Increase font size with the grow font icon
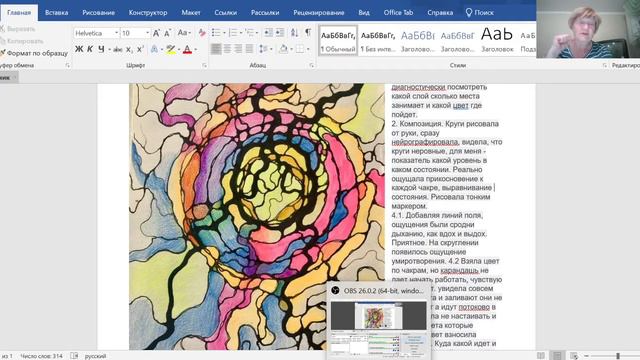640x360 pixels. [x=156, y=33]
